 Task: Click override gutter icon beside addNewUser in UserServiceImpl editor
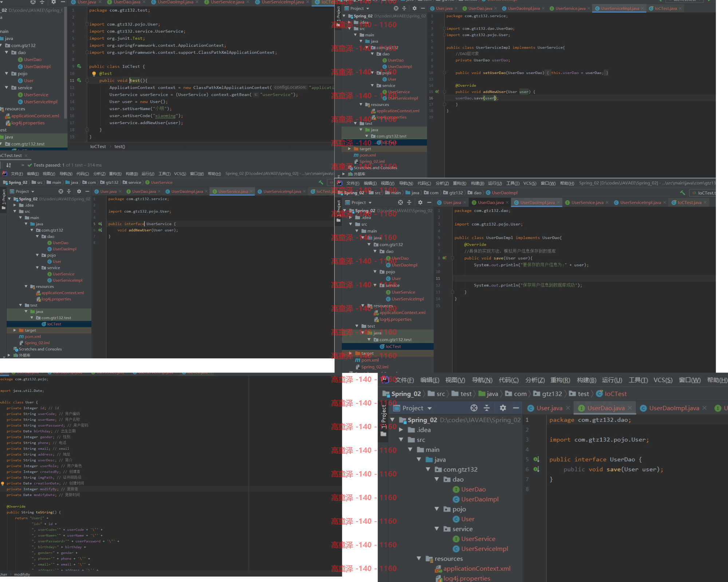point(437,92)
